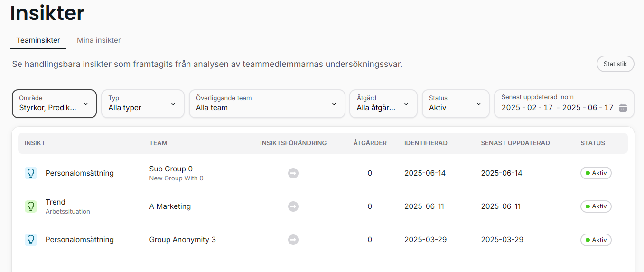Click the Aktiv status badge for Sub Group 0
The height and width of the screenshot is (272, 644).
pos(596,173)
